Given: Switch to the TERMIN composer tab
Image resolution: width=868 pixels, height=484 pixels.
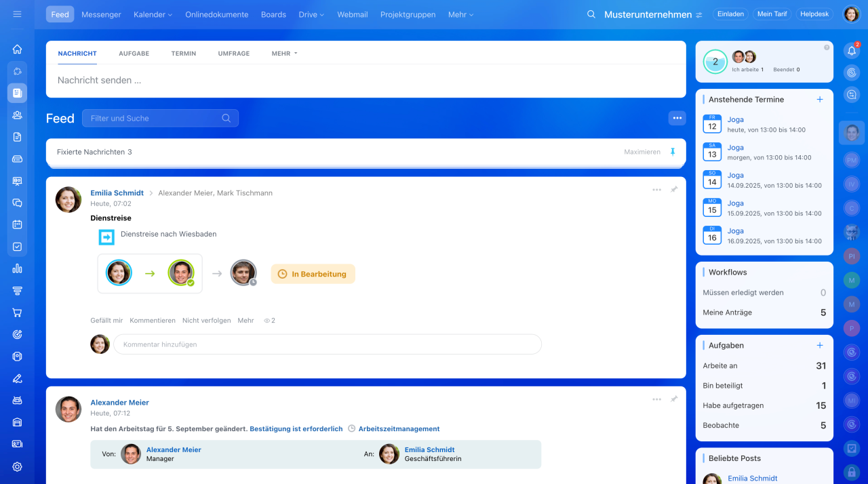Looking at the screenshot, I should click(184, 53).
